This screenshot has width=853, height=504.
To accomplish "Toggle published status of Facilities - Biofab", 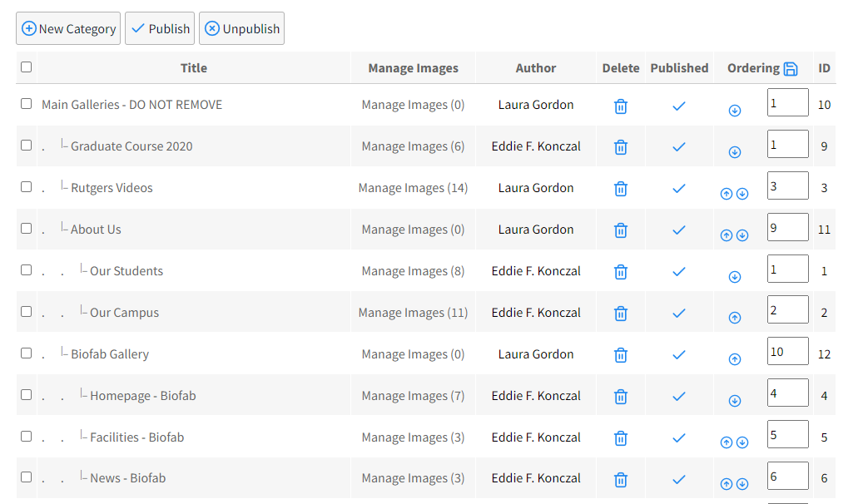I will pos(679,437).
